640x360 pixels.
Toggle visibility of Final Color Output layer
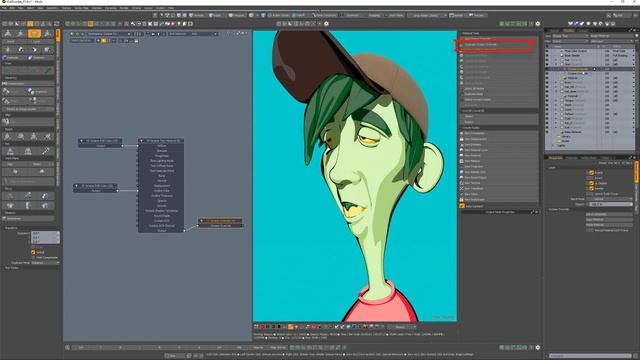pyautogui.click(x=547, y=51)
